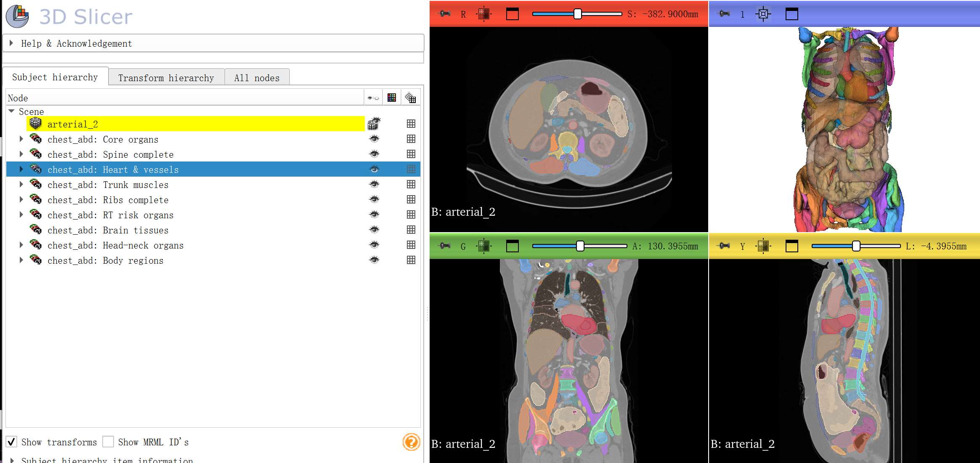Image resolution: width=980 pixels, height=463 pixels.
Task: Open the All nodes tab
Action: pos(257,78)
